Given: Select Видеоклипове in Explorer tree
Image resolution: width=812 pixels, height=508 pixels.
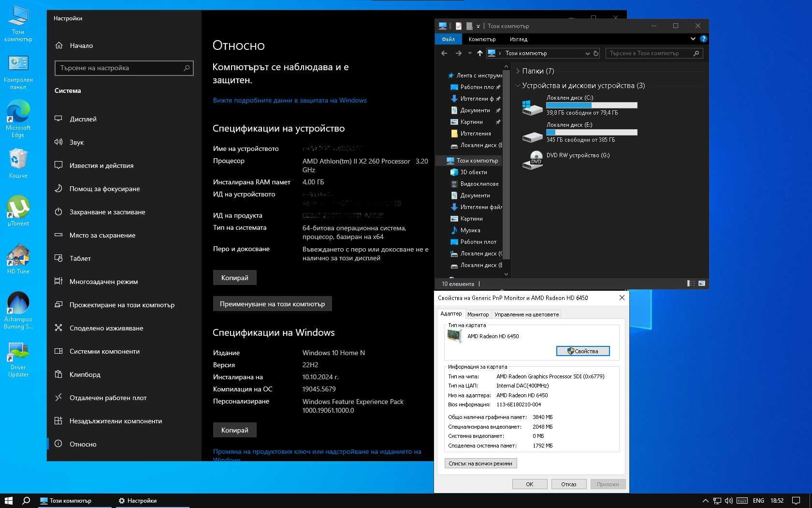Looking at the screenshot, I should 474,184.
